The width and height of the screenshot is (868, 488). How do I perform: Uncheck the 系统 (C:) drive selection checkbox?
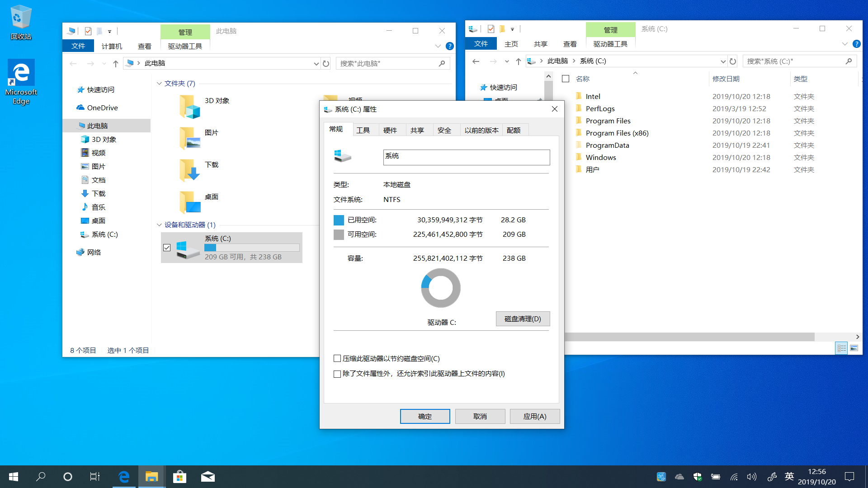coord(167,248)
